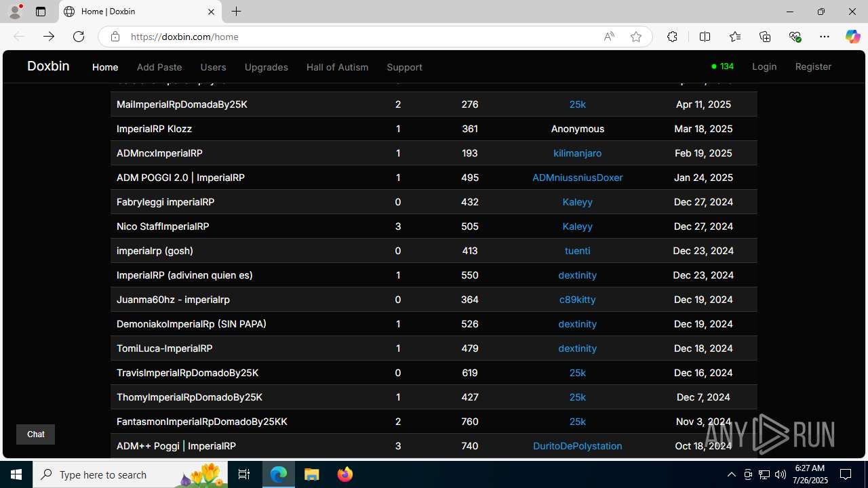The width and height of the screenshot is (868, 488).
Task: Select the row FantasmonImperialRpDomadoBy25KK
Action: tap(434, 422)
